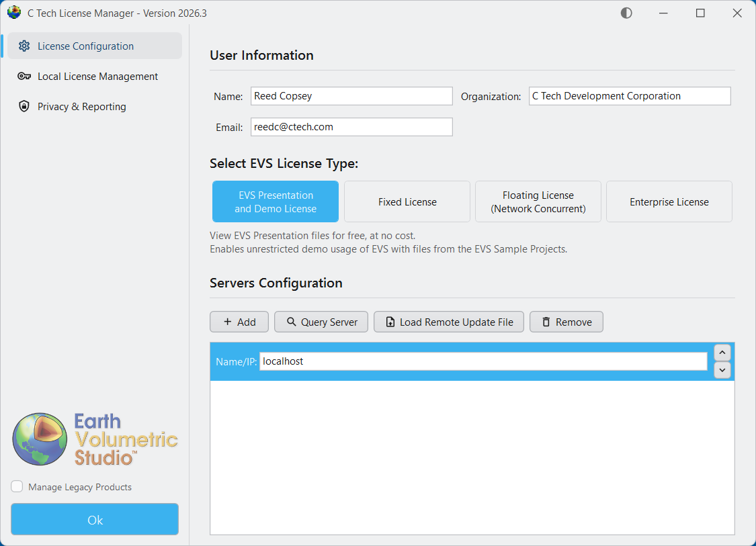The width and height of the screenshot is (756, 546).
Task: Click the trash icon on the Remove button
Action: coord(547,322)
